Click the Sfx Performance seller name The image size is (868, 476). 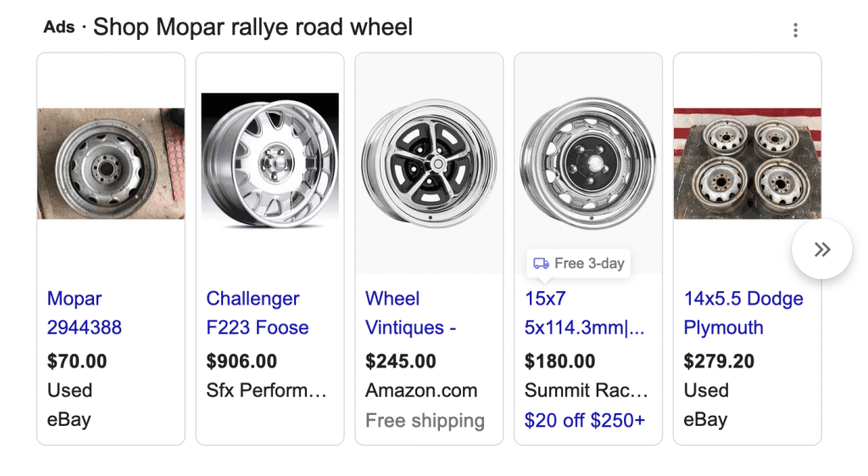[x=266, y=390]
